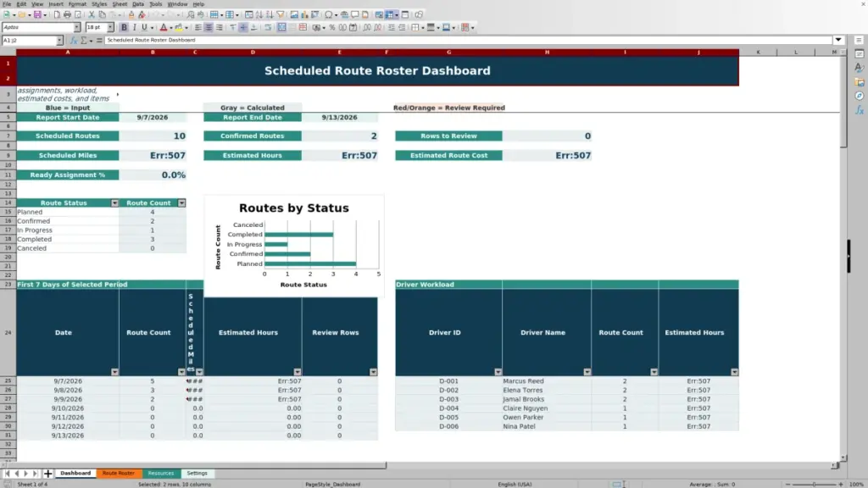The width and height of the screenshot is (868, 488).
Task: Click the Sort Ascending icon
Action: tap(259, 14)
